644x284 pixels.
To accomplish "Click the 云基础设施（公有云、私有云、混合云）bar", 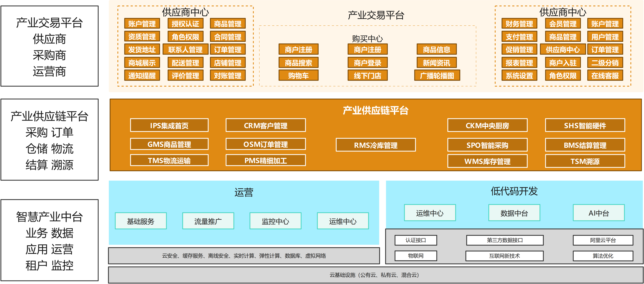I will (376, 275).
